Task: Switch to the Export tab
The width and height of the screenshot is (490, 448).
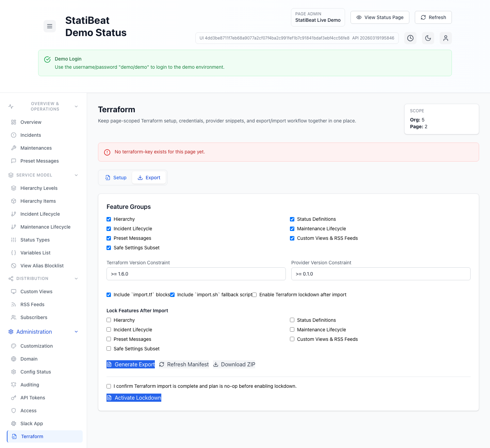Action: coord(149,177)
